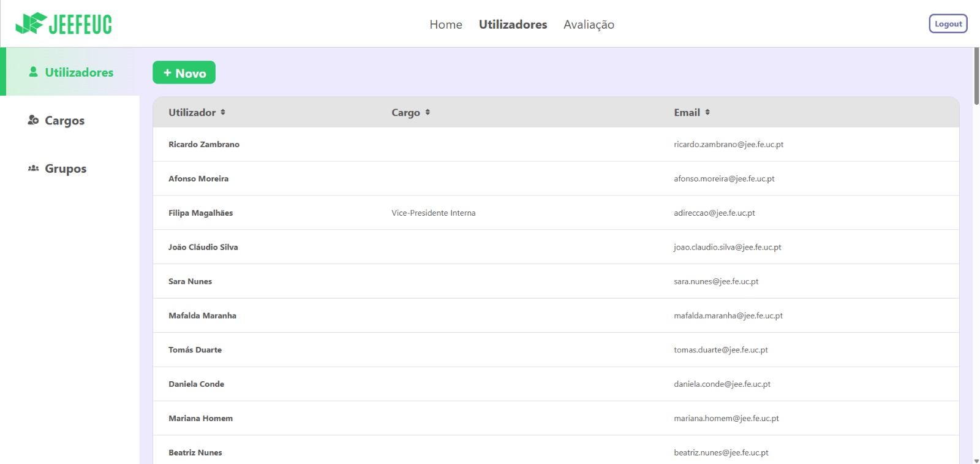
Task: Click the Cargo column header text
Action: [x=405, y=112]
